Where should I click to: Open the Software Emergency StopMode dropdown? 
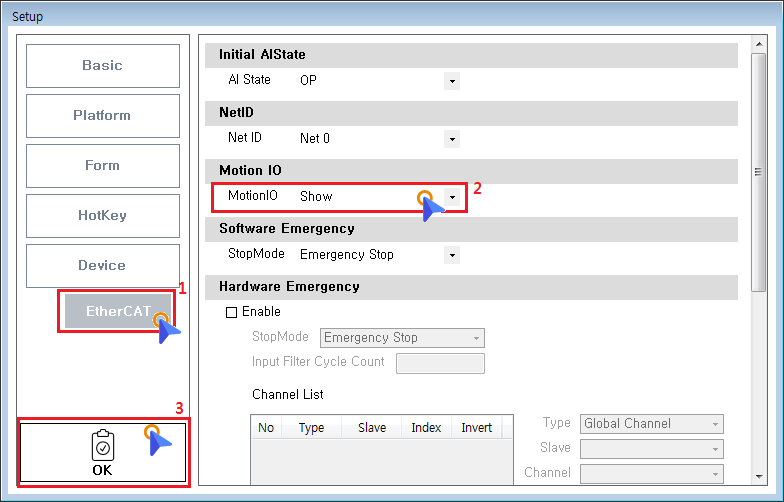[452, 255]
